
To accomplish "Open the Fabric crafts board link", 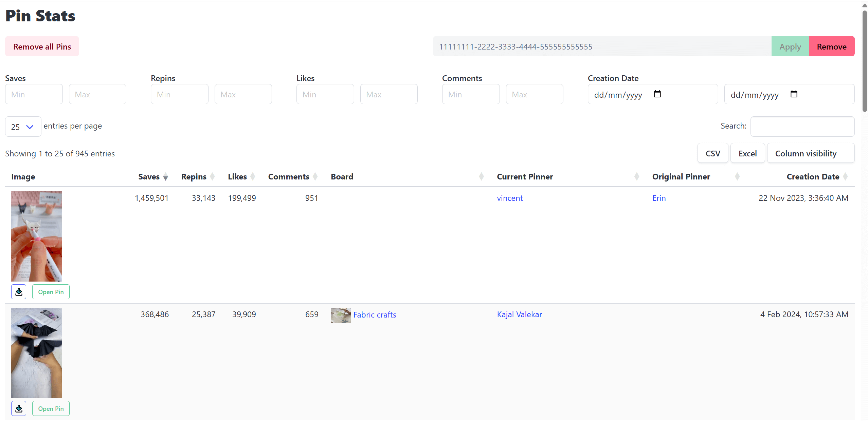I will (375, 315).
